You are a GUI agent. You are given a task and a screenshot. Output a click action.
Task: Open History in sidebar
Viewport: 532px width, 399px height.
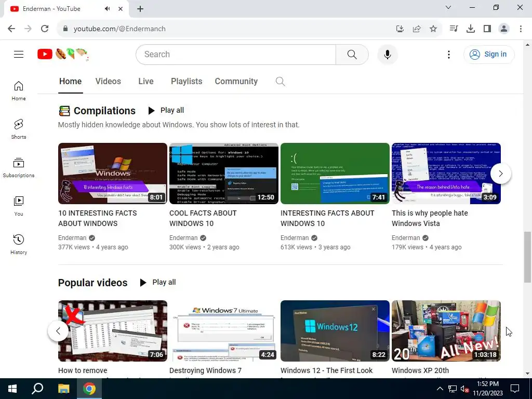click(19, 244)
